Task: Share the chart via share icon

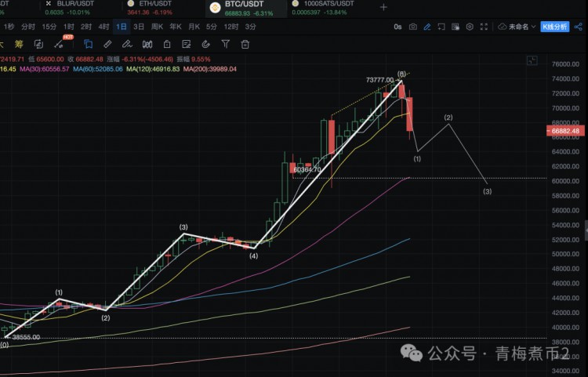Action: [x=579, y=27]
